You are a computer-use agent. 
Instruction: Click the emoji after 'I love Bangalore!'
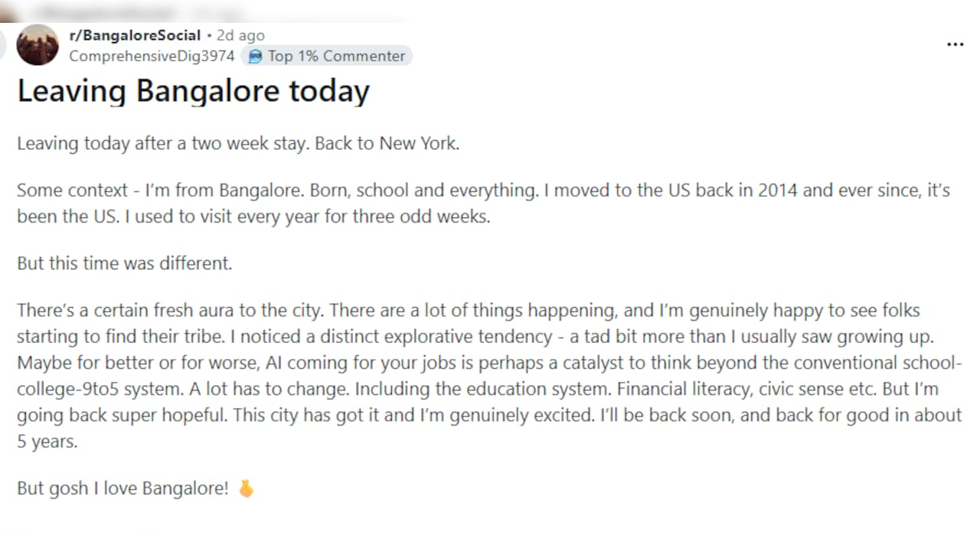[245, 488]
